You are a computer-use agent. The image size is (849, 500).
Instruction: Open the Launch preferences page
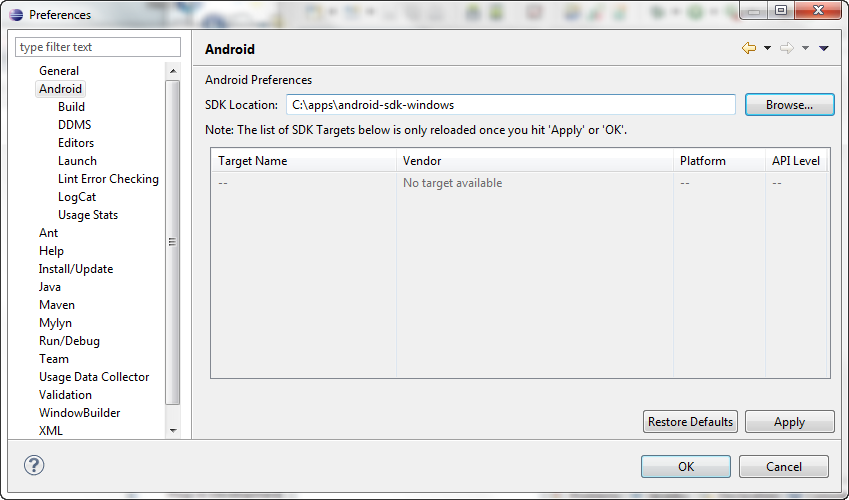77,161
